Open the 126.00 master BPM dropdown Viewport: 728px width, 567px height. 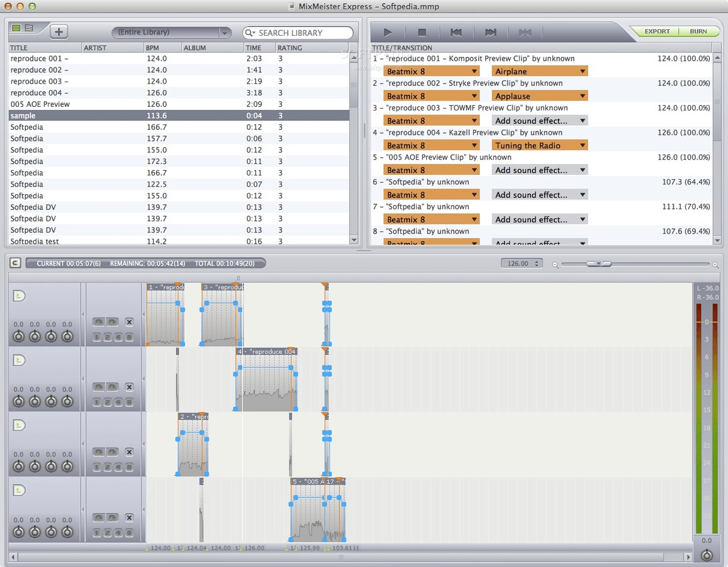pyautogui.click(x=522, y=263)
